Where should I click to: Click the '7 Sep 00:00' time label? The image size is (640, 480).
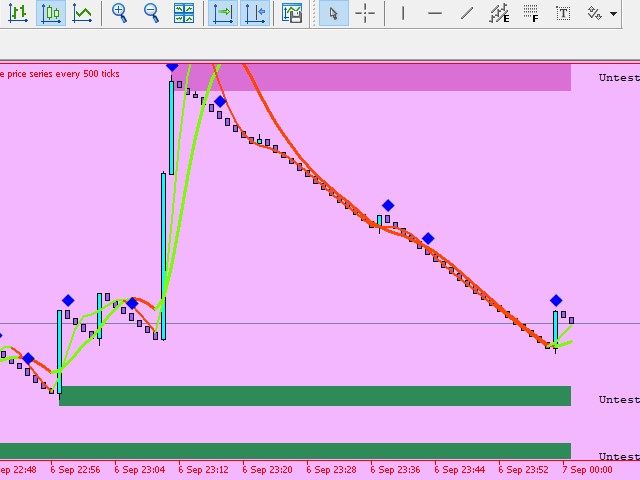[587, 470]
